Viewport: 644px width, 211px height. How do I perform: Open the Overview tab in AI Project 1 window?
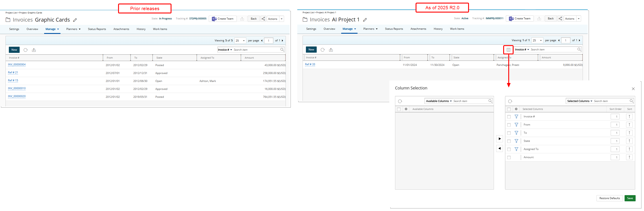[329, 29]
